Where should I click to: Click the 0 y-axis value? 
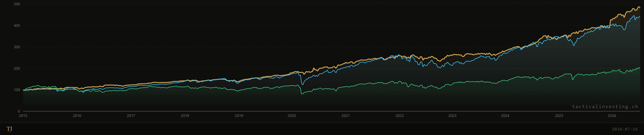[19, 111]
